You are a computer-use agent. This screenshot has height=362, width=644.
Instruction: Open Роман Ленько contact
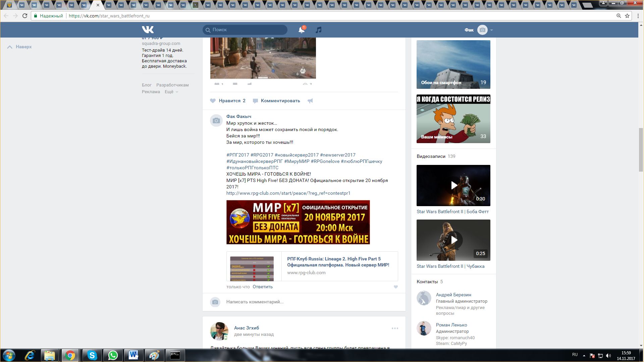[451, 325]
